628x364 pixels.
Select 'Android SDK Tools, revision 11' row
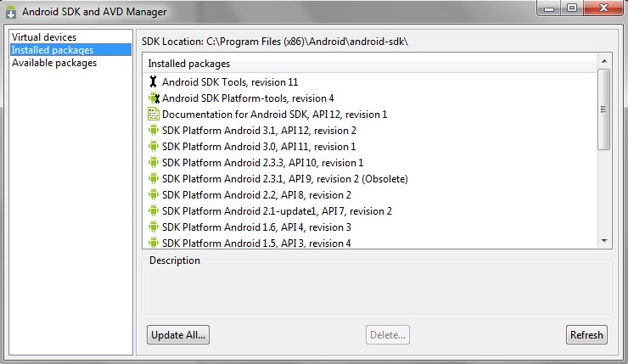click(370, 81)
